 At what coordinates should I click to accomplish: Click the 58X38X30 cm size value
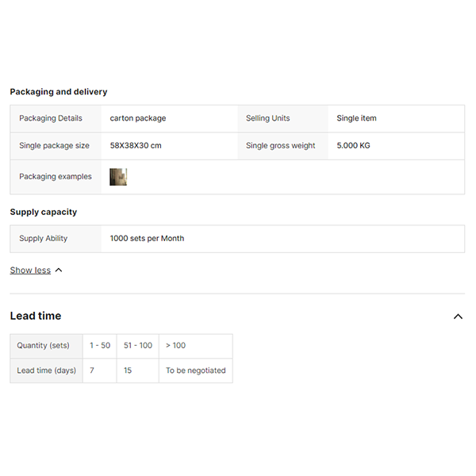click(136, 146)
